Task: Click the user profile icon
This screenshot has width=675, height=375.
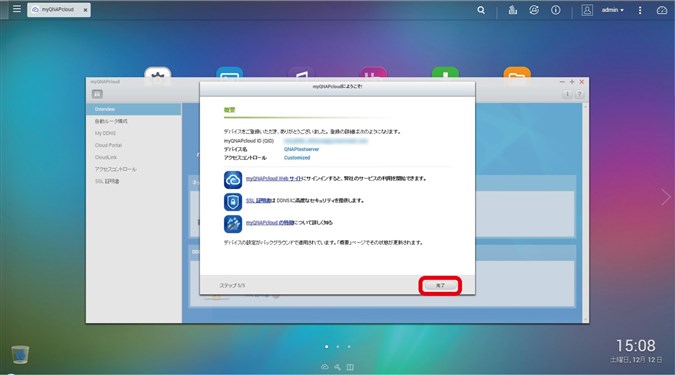Action: pyautogui.click(x=587, y=10)
